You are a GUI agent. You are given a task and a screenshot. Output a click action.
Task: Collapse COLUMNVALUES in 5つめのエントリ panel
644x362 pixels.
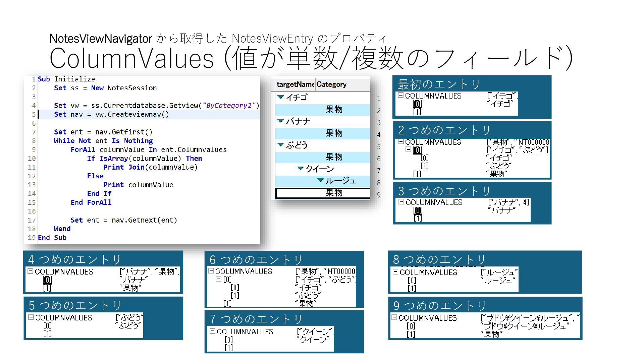tap(31, 317)
